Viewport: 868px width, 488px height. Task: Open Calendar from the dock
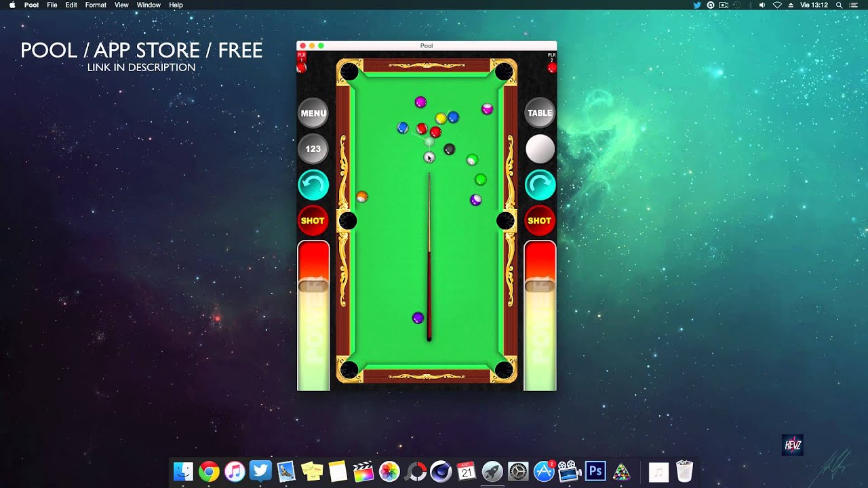pos(467,471)
